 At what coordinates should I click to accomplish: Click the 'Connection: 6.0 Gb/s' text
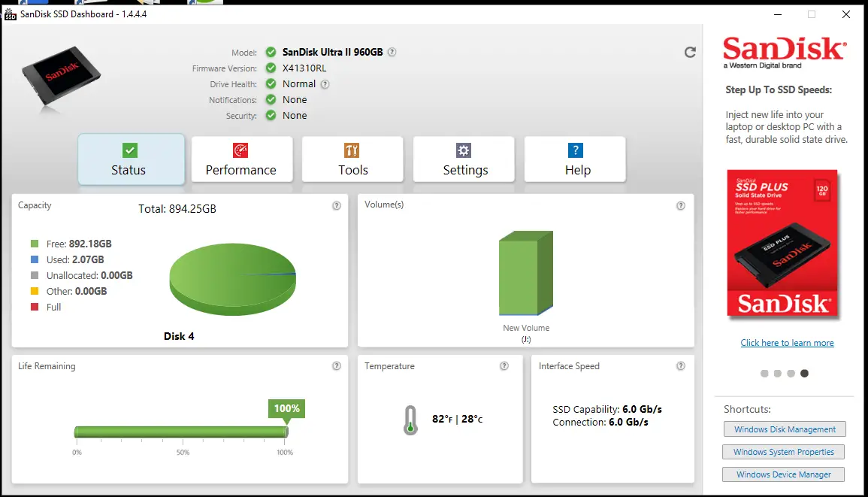coord(600,423)
